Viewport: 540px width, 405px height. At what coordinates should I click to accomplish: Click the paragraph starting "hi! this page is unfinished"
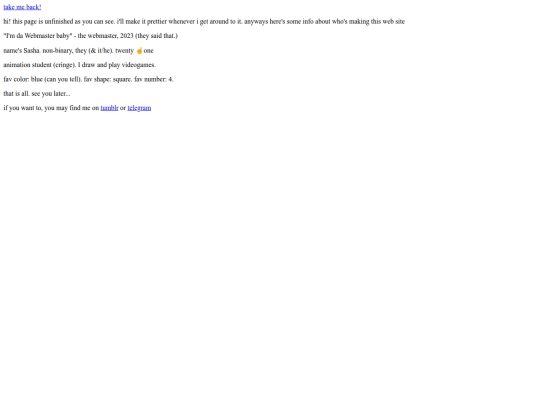(204, 21)
